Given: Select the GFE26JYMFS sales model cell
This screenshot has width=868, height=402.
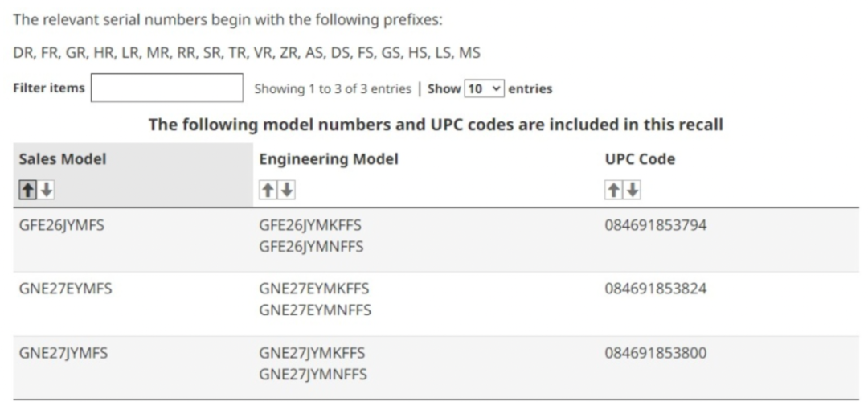Looking at the screenshot, I should 62,225.
